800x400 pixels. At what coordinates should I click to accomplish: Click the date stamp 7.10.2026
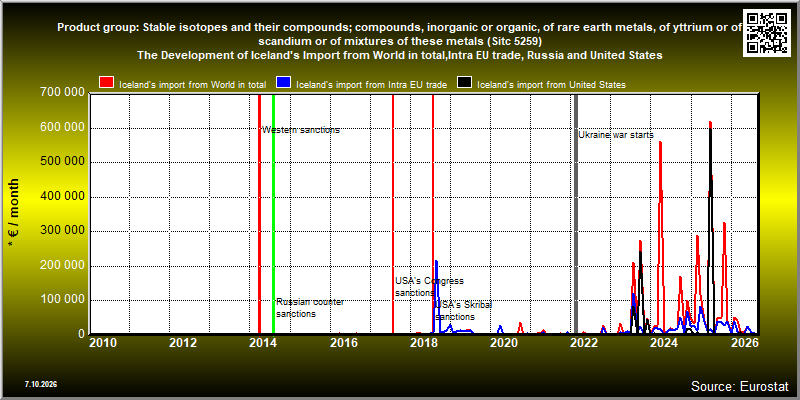[x=40, y=384]
